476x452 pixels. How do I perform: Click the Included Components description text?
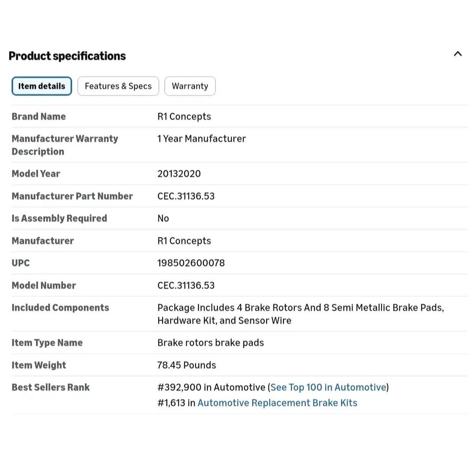[x=300, y=314]
